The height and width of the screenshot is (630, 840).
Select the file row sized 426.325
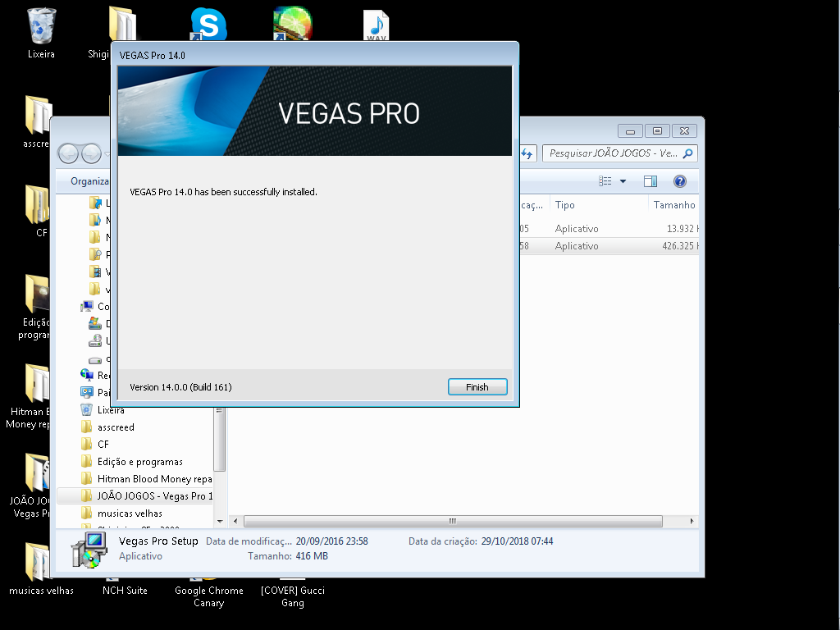tap(609, 246)
